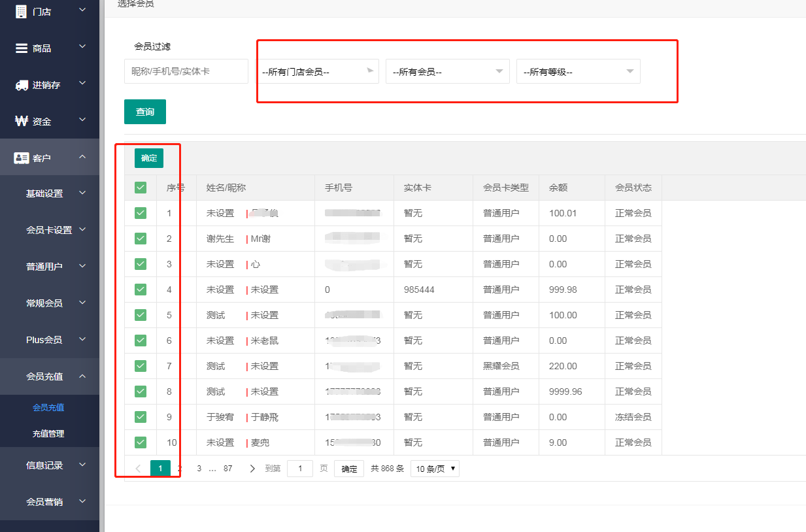Click the 会员状态 column header

pyautogui.click(x=633, y=188)
